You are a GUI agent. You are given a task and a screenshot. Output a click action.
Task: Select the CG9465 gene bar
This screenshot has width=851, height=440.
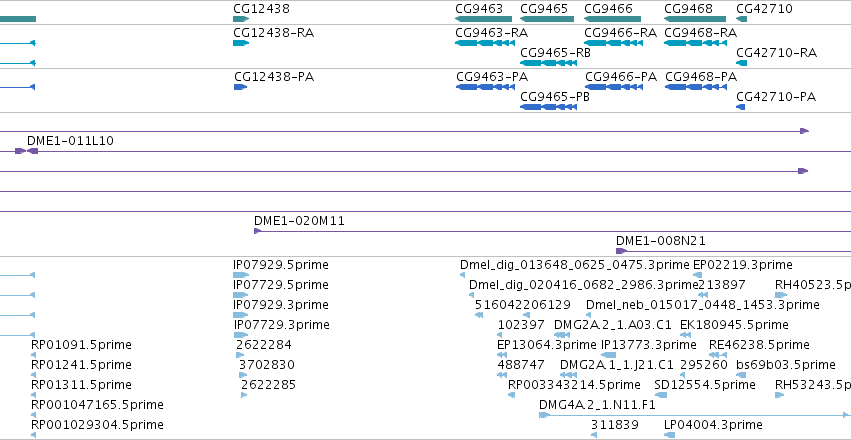[547, 19]
